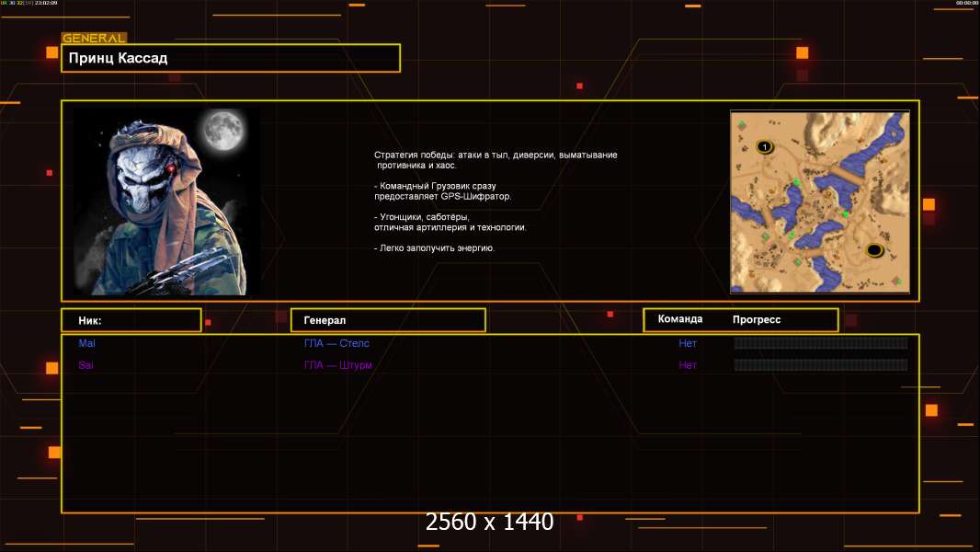Click the Прогресс column header

click(757, 319)
